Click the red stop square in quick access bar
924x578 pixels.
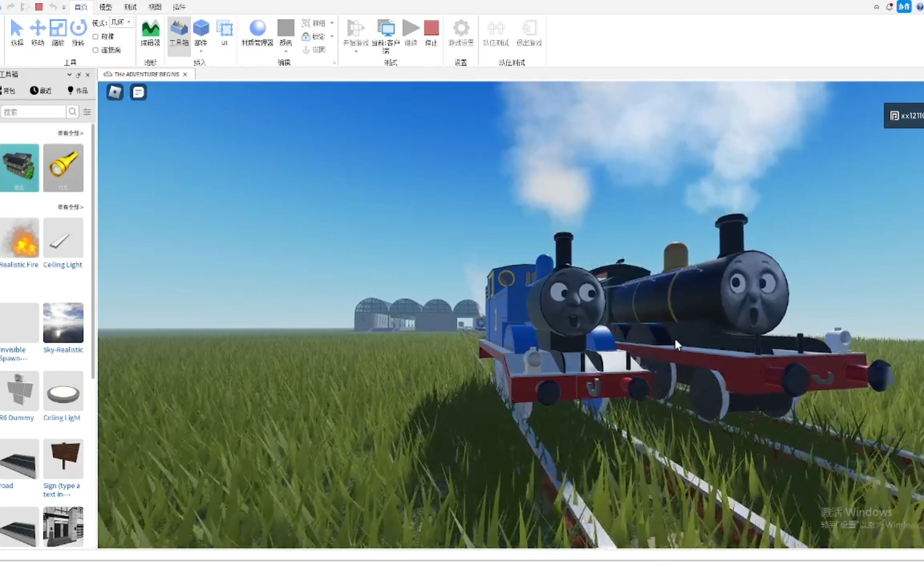coord(39,7)
